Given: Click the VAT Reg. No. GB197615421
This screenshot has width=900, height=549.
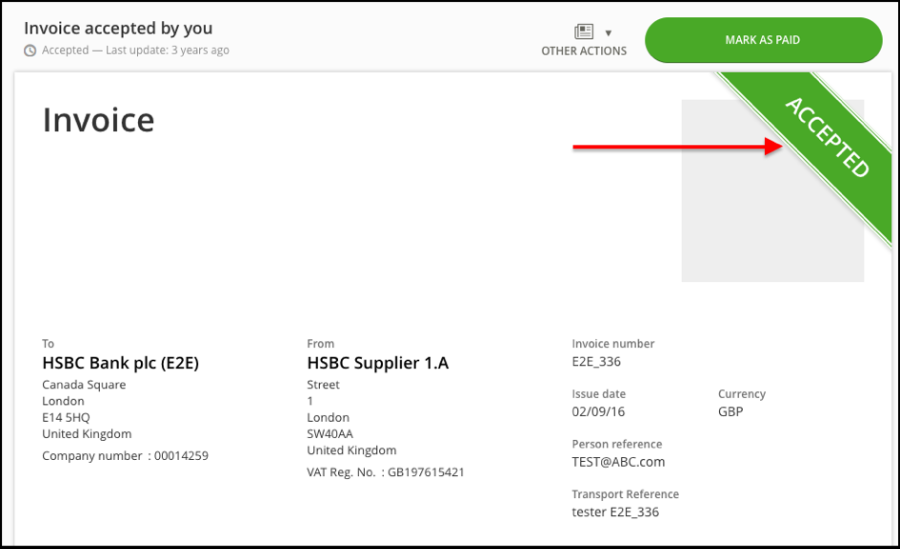Looking at the screenshot, I should (x=386, y=472).
